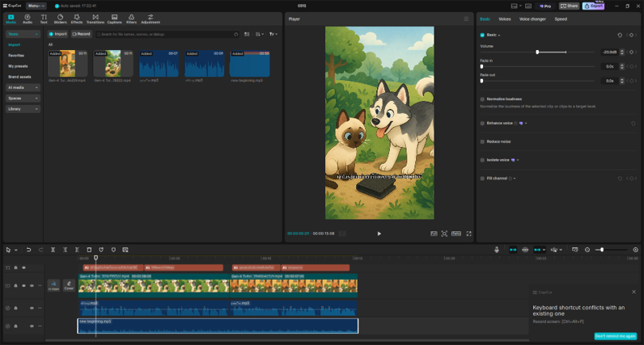Open the Menu dropdown
The height and width of the screenshot is (345, 644).
(x=36, y=6)
